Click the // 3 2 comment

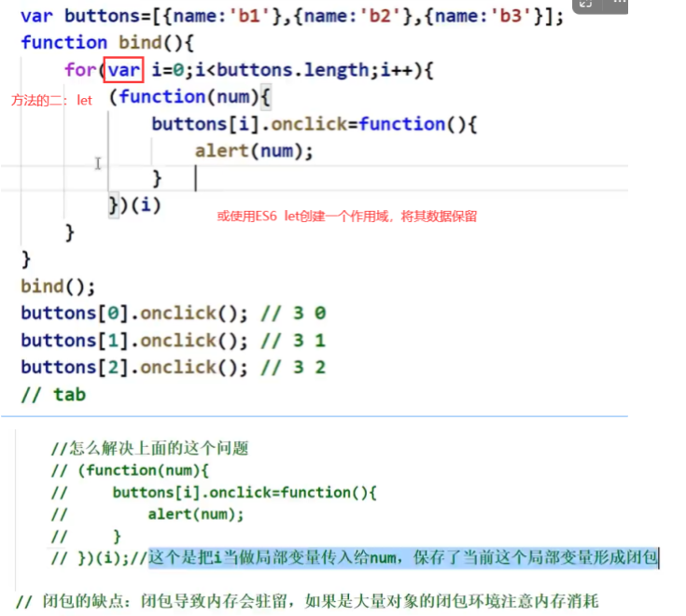pos(293,368)
